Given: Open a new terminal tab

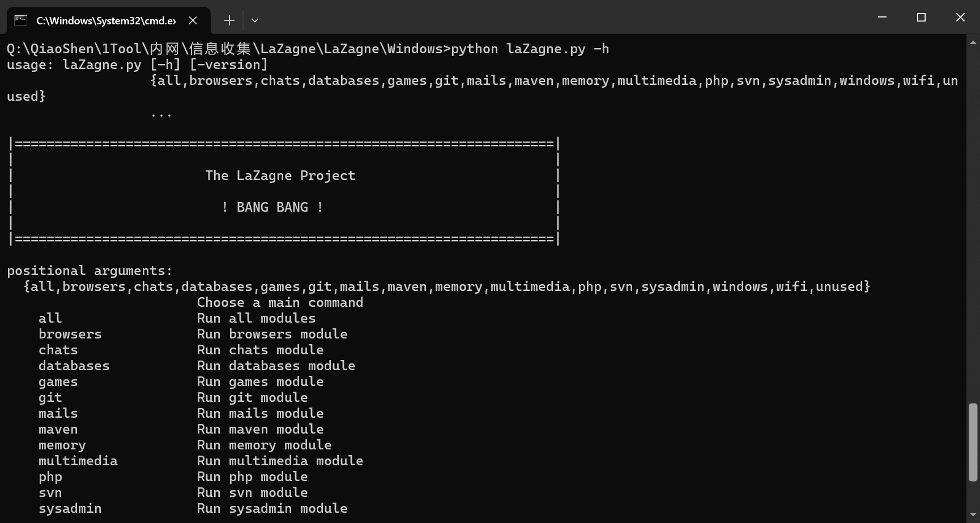Looking at the screenshot, I should 229,20.
